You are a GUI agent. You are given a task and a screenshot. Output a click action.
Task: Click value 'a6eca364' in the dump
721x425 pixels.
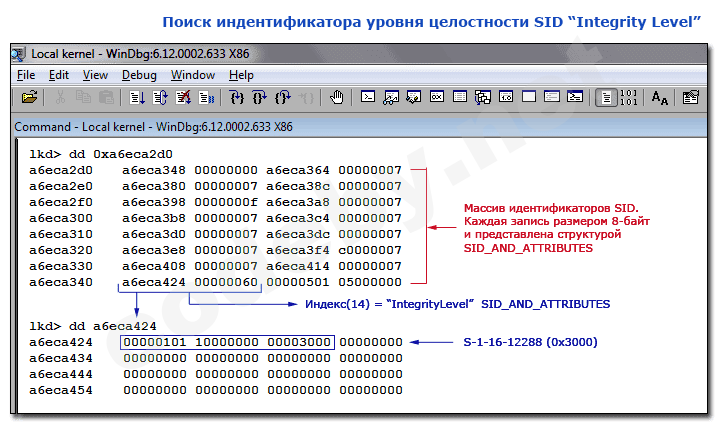(298, 170)
